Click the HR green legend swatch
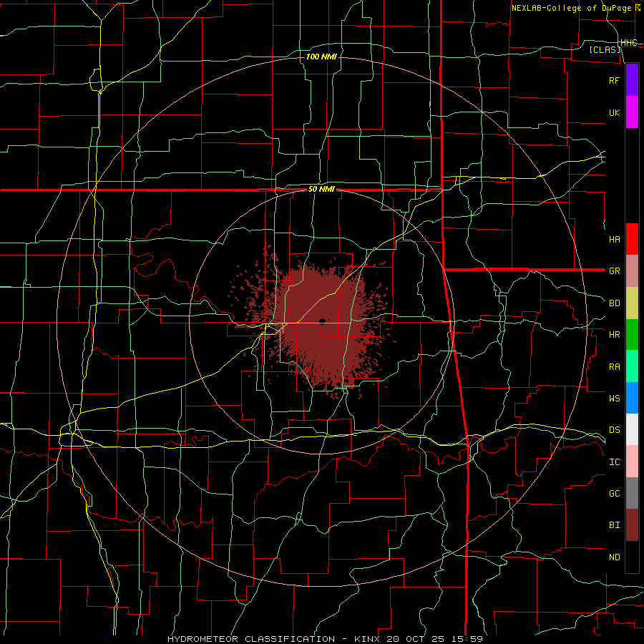This screenshot has height=644, width=644. tap(632, 335)
